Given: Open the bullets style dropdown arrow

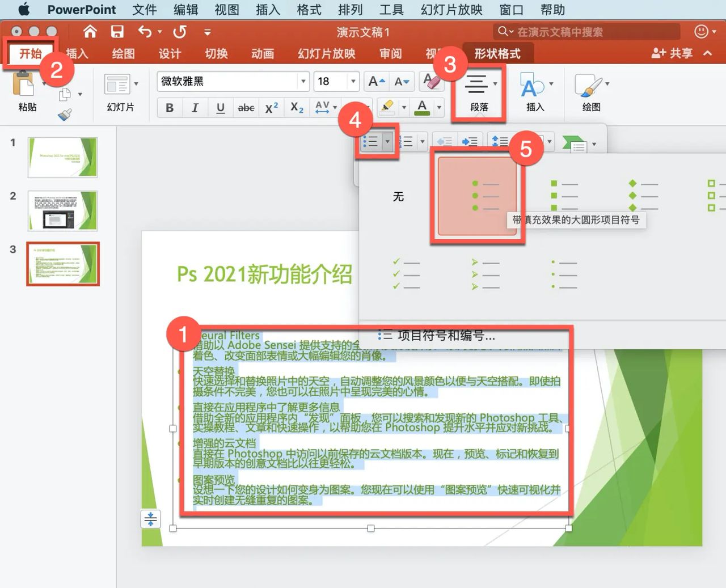Looking at the screenshot, I should (x=387, y=142).
